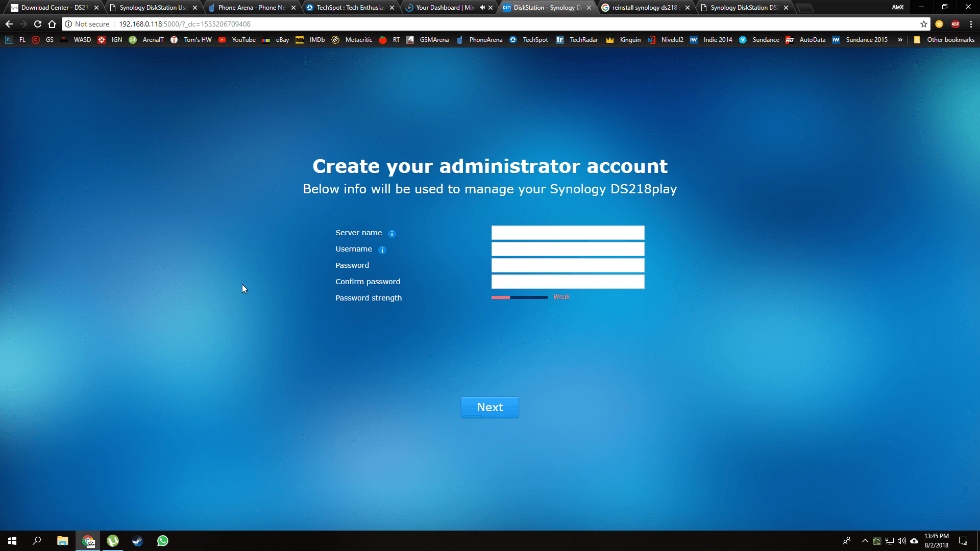Open the Other bookmarks folder

(x=944, y=40)
